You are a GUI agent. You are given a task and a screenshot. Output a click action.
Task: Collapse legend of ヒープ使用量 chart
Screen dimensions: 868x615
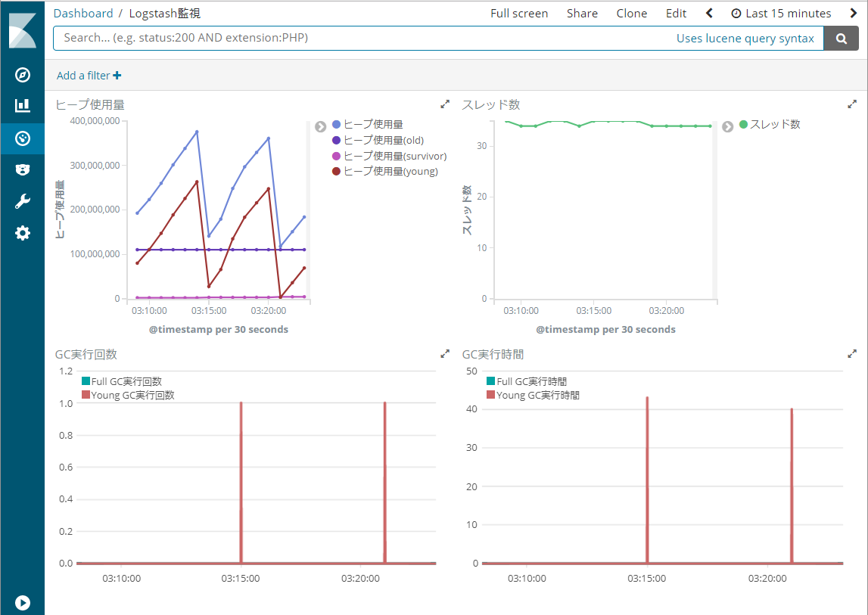[x=321, y=127]
